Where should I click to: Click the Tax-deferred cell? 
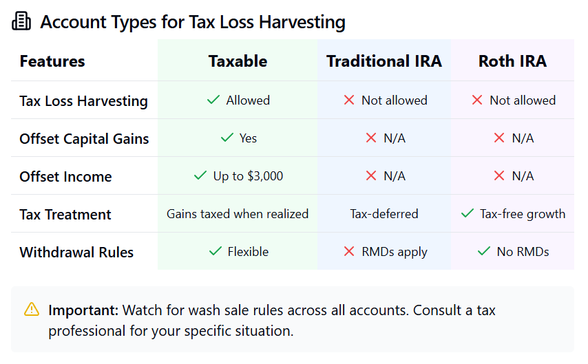tap(384, 214)
